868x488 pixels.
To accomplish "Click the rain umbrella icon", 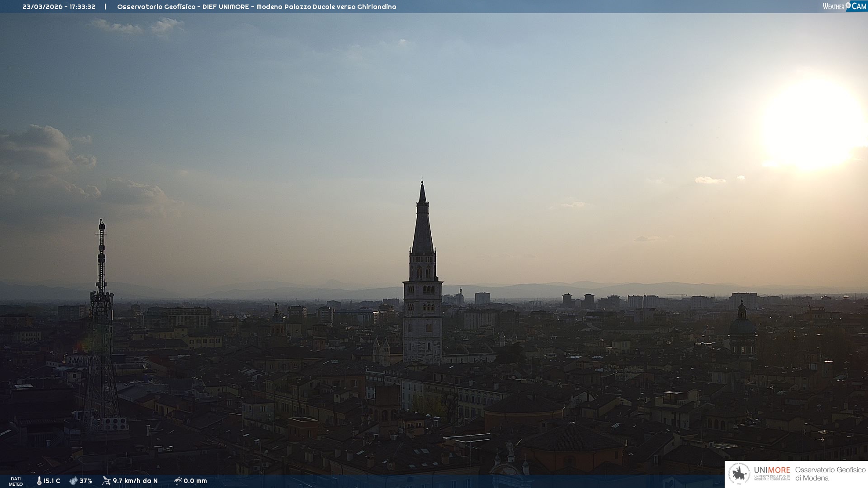I will 178,481.
